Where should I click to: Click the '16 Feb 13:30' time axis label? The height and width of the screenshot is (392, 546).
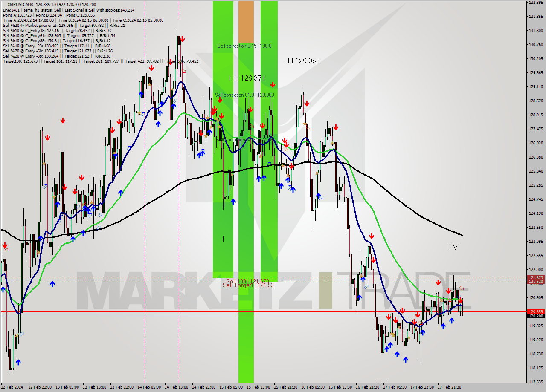click(x=340, y=387)
